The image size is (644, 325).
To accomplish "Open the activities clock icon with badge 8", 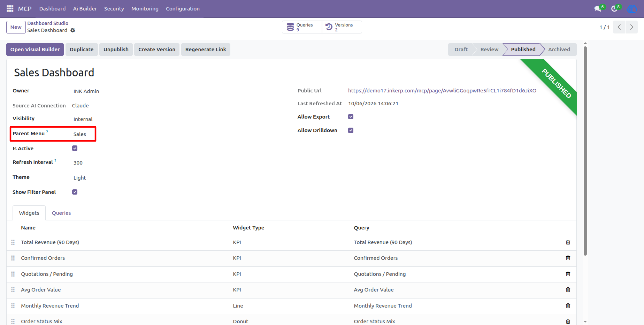I will point(615,8).
